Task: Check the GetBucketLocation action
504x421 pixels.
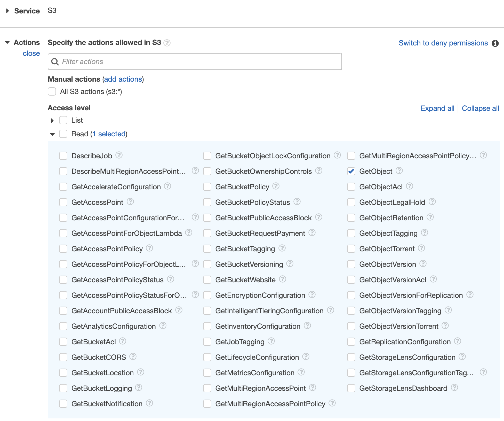Action: [x=63, y=373]
